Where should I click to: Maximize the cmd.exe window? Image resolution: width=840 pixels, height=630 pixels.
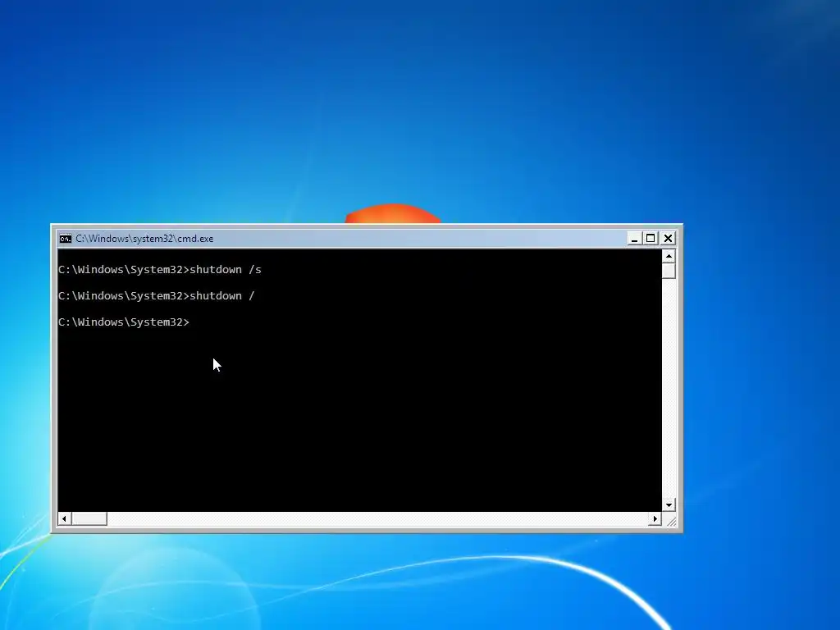651,239
